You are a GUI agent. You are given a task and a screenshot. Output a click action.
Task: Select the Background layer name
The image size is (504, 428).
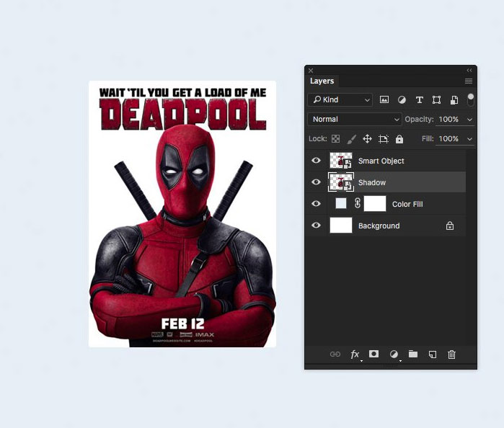click(x=379, y=226)
